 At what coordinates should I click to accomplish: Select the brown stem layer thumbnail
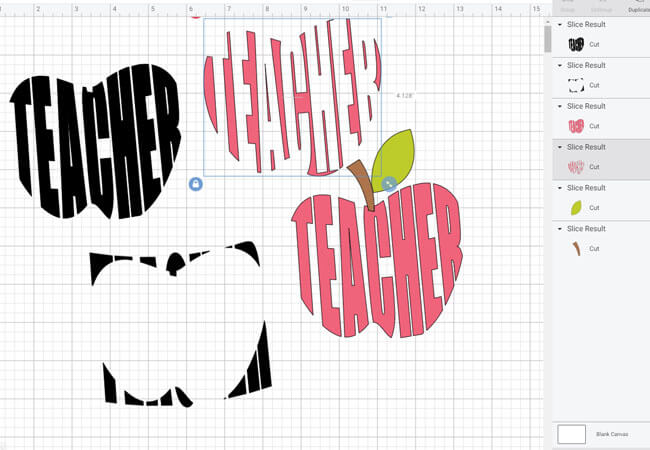pos(577,249)
